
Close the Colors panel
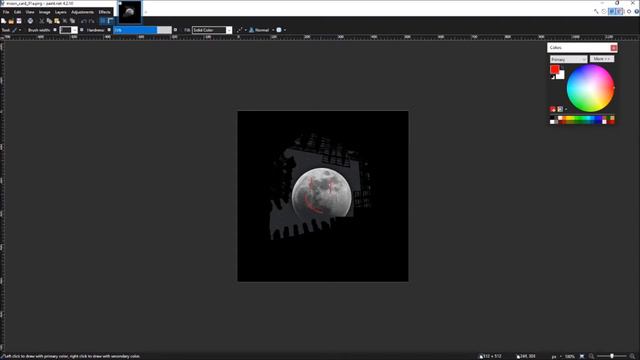click(x=613, y=48)
